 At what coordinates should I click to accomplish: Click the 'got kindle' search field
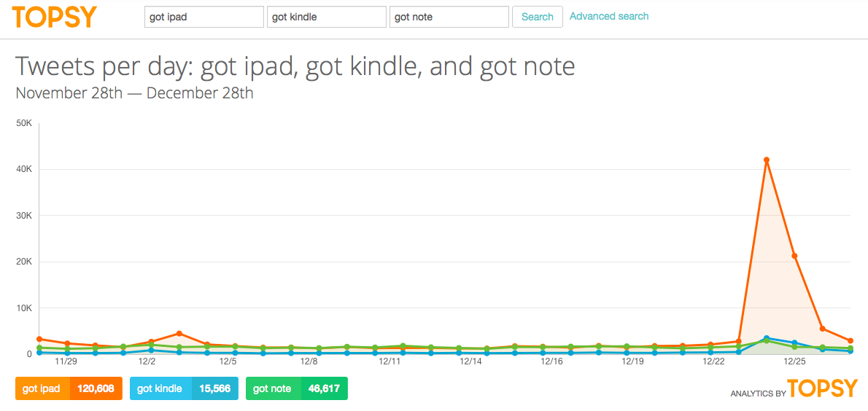(x=327, y=17)
